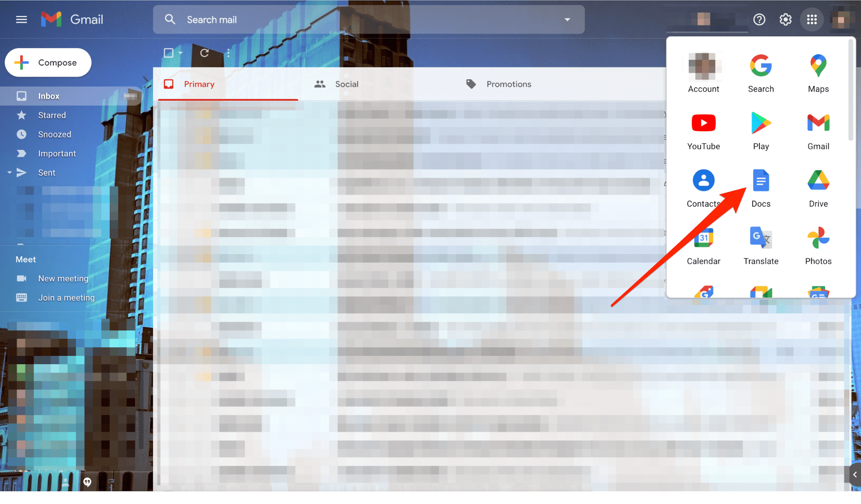Open Google Maps

(817, 70)
